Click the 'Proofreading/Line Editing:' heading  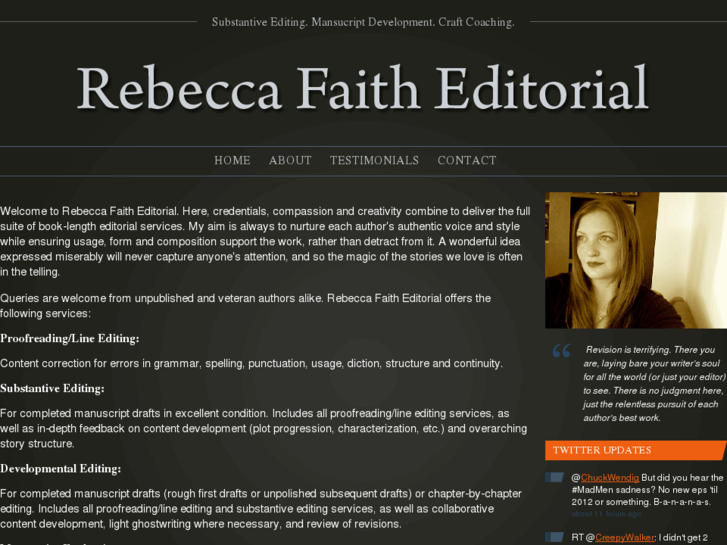click(x=70, y=339)
